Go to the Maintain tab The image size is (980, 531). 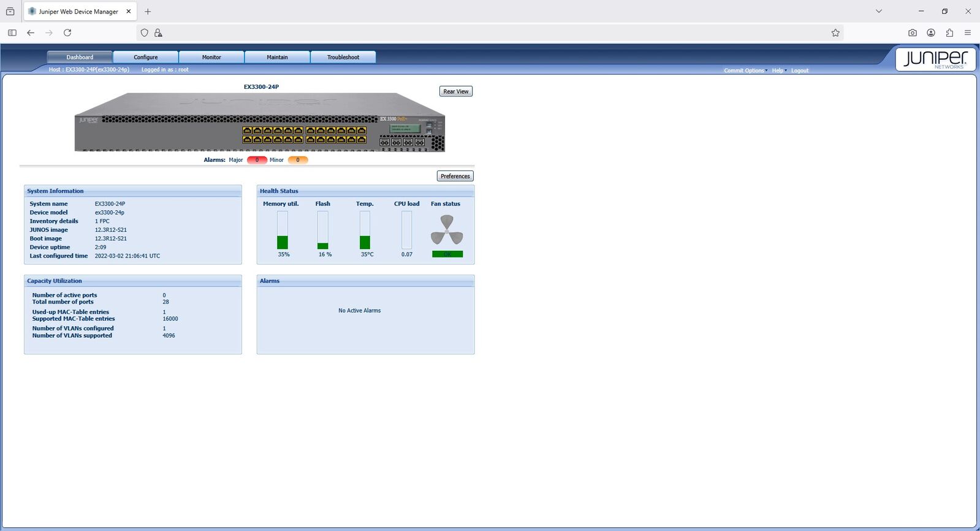point(277,57)
